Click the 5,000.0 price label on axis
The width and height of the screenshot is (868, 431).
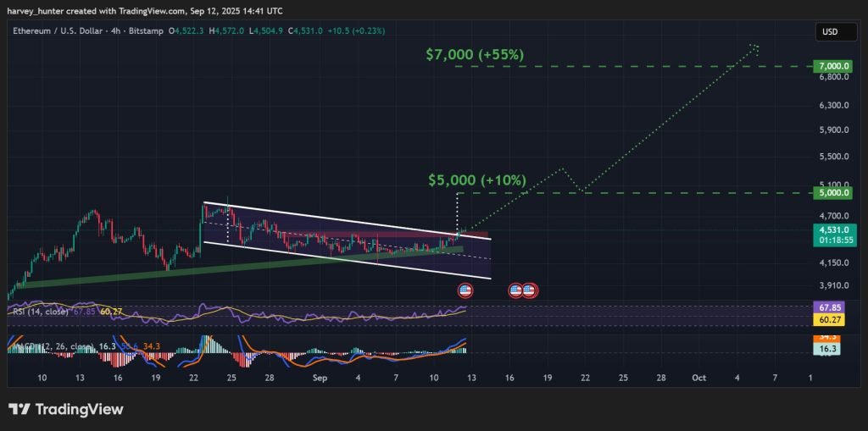click(x=834, y=193)
